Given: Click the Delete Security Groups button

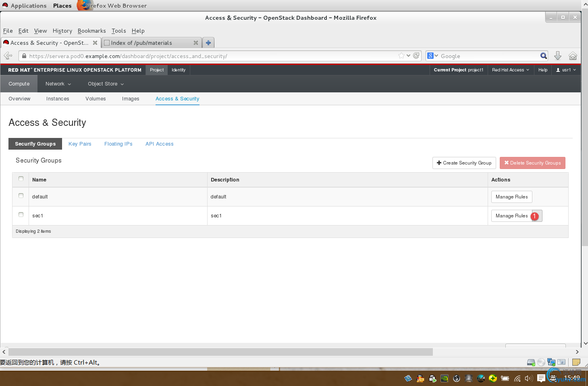Looking at the screenshot, I should point(532,163).
